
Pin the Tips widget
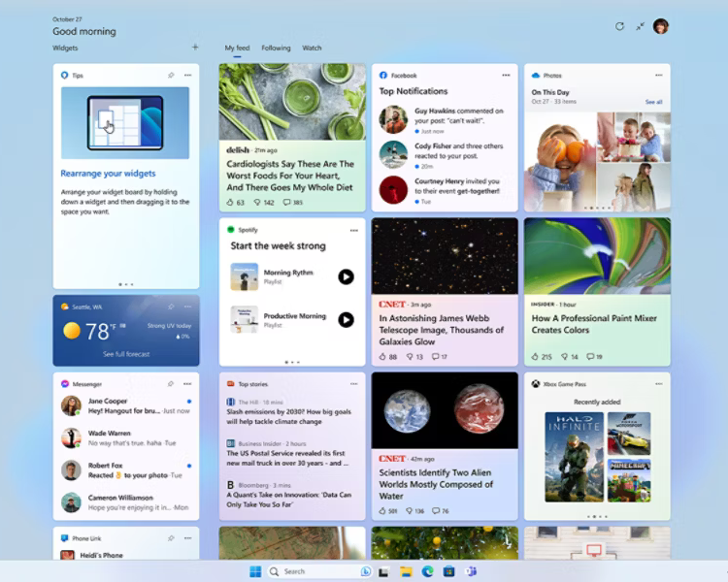pos(171,76)
